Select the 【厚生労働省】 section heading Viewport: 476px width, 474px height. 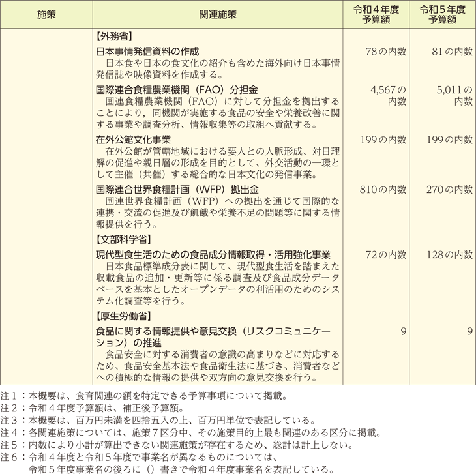tap(124, 316)
